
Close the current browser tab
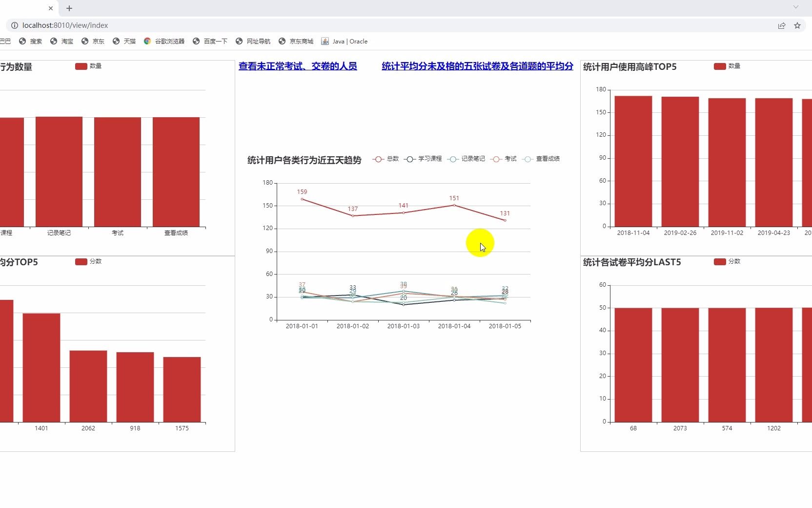pos(51,8)
